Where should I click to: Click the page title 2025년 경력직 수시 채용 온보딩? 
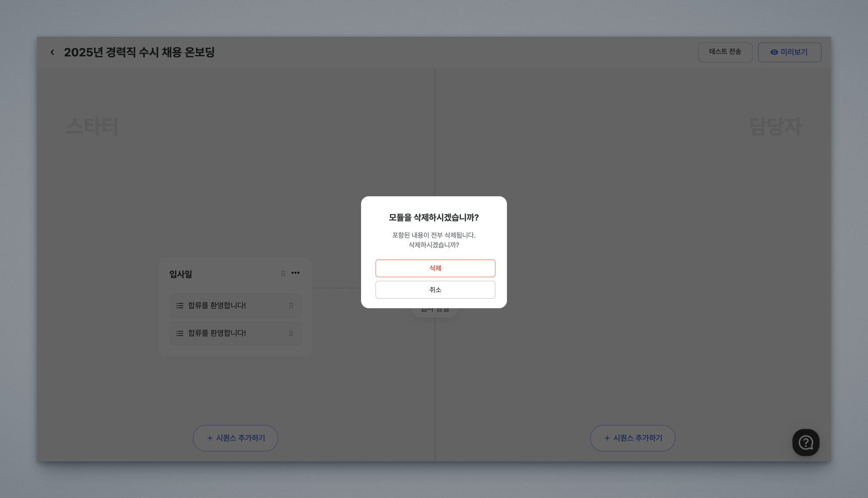139,52
